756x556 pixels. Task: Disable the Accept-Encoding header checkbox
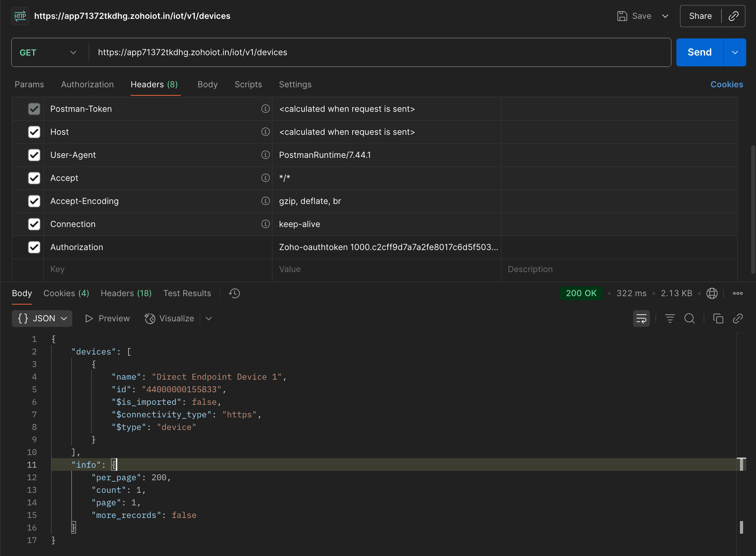34,201
